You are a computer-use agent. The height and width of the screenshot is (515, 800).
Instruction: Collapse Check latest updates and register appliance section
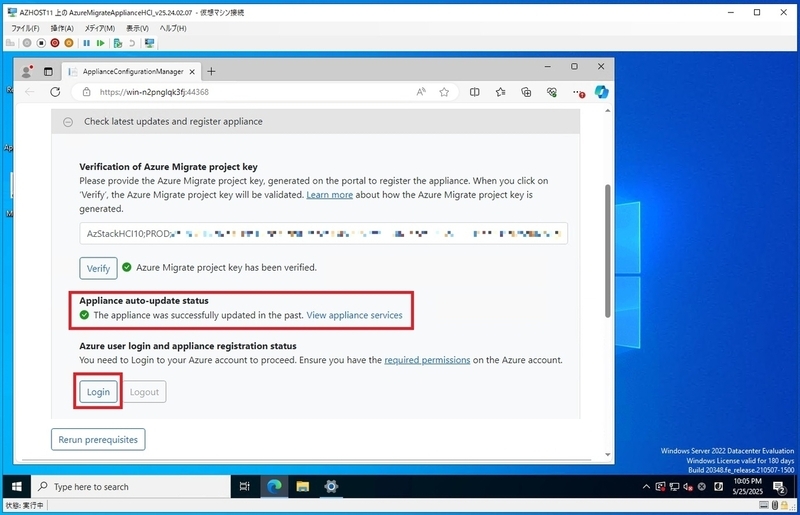68,122
